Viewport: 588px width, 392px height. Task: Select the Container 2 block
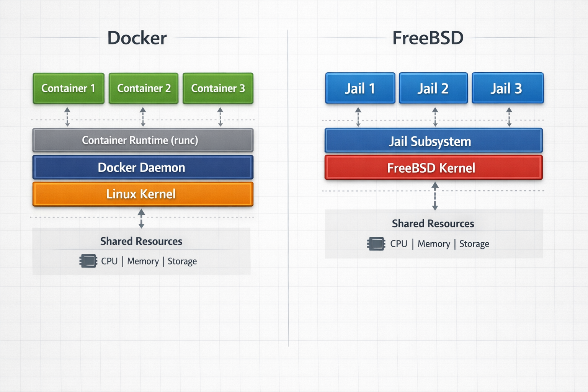[x=143, y=88]
